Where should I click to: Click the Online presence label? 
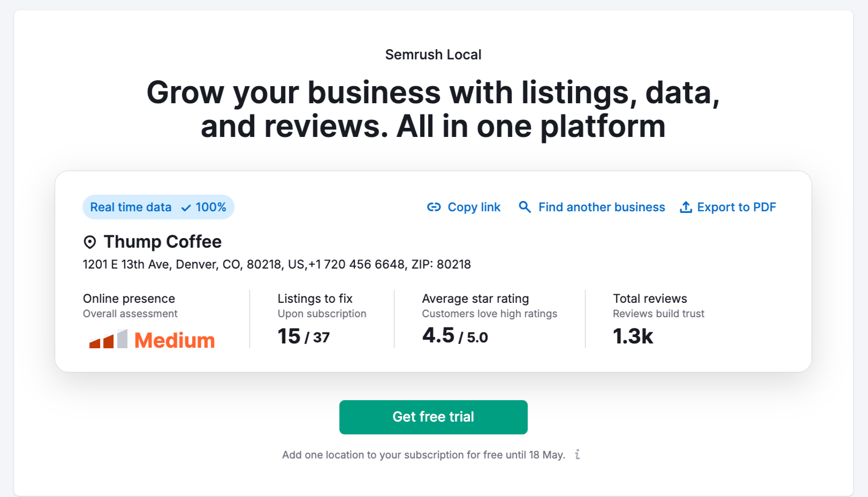pyautogui.click(x=129, y=299)
